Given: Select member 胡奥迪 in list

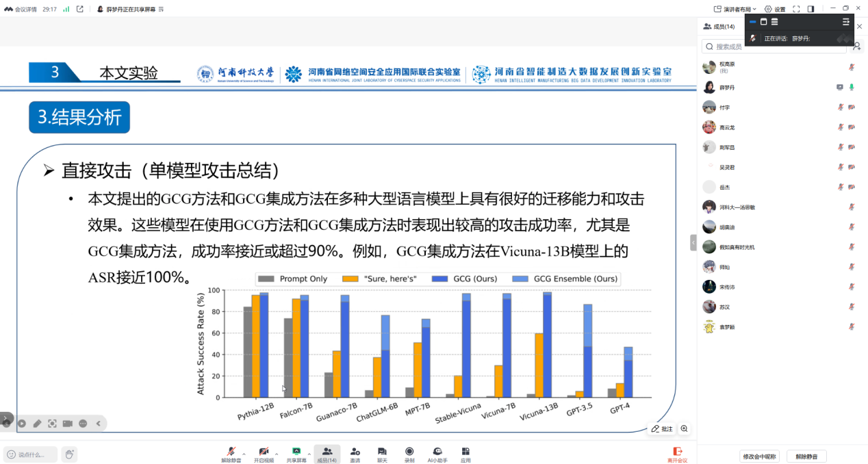Looking at the screenshot, I should (x=780, y=227).
